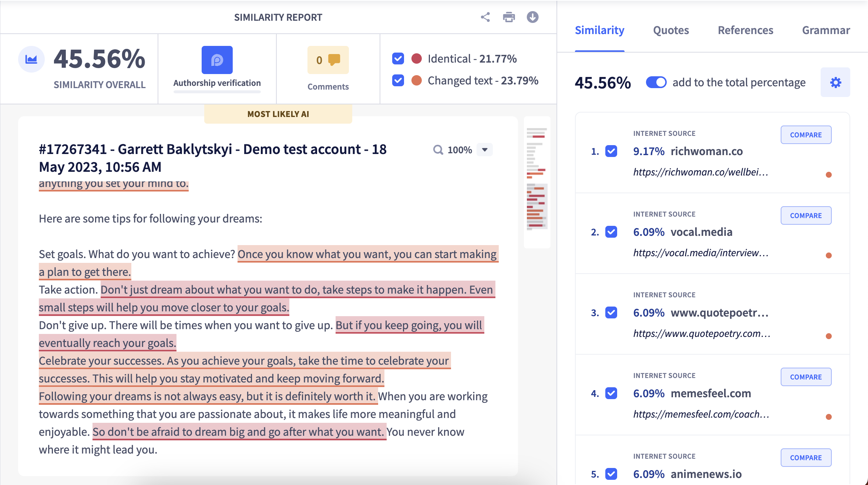Screen dimensions: 868x485
Task: Click the download report icon
Action: (x=532, y=17)
